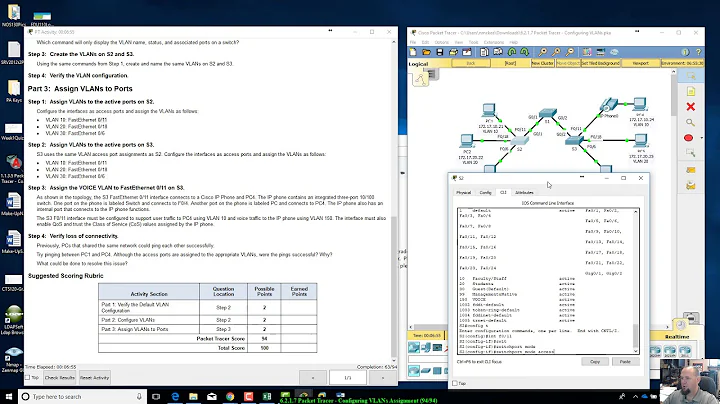Click the S2 CLI terminal scrollbar thumb
Screen dimensions: 720x404
point(636,336)
